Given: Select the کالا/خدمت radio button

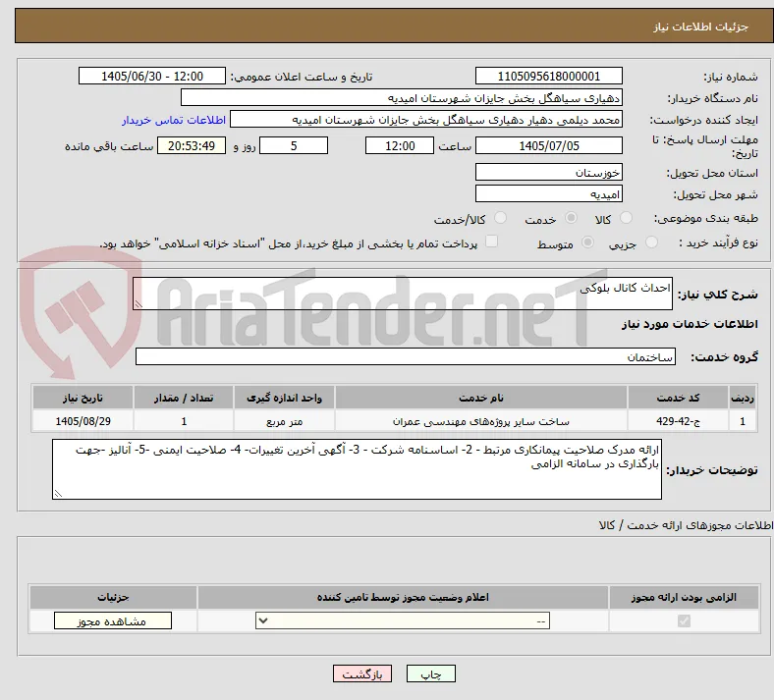Looking at the screenshot, I should coord(500,218).
